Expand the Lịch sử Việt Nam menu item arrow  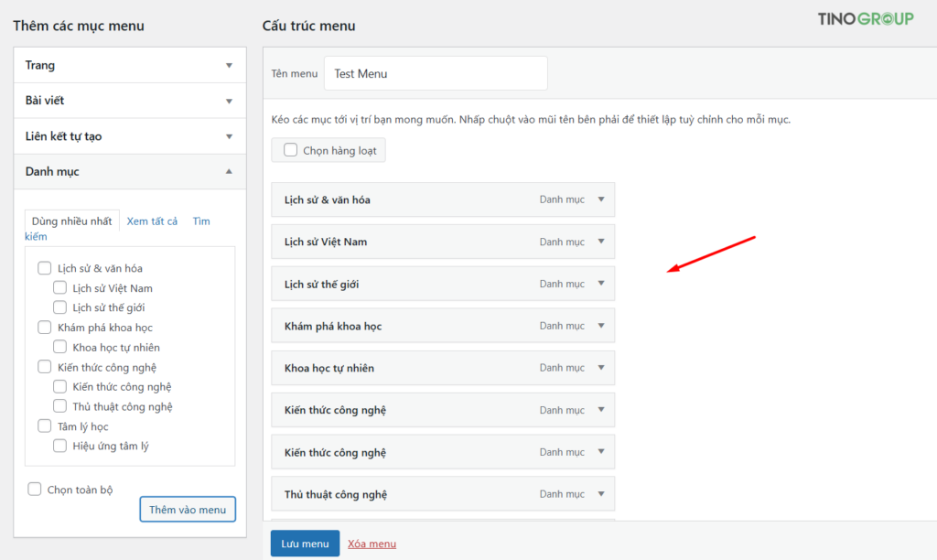pos(601,242)
